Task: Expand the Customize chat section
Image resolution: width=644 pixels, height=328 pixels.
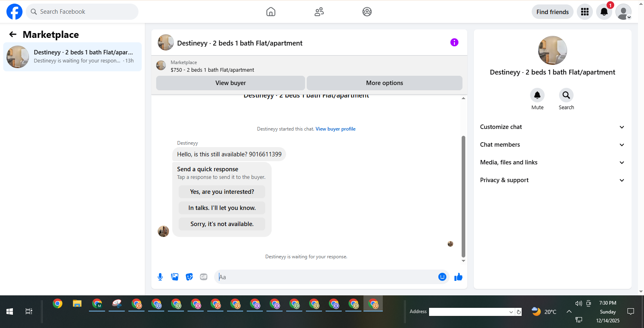Action: click(x=552, y=127)
